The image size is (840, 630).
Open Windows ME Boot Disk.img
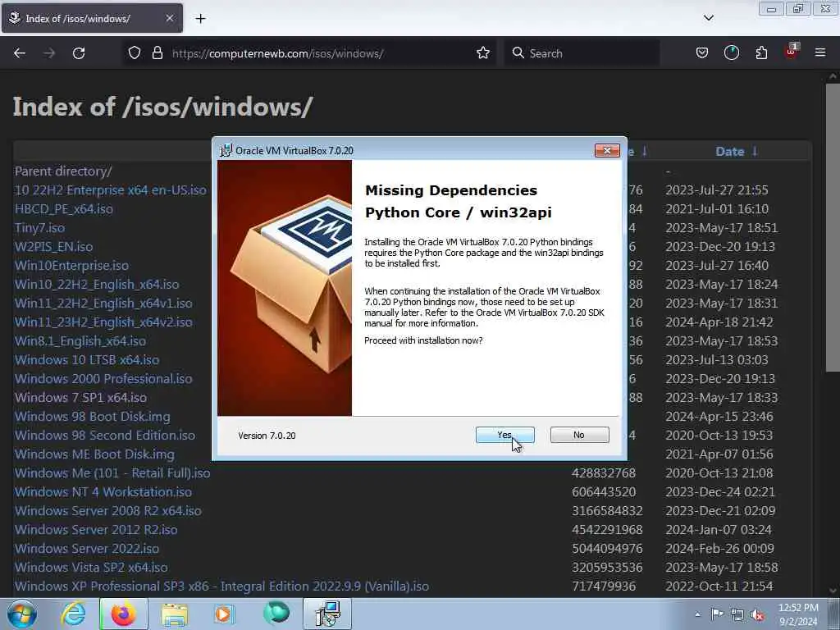tap(94, 454)
